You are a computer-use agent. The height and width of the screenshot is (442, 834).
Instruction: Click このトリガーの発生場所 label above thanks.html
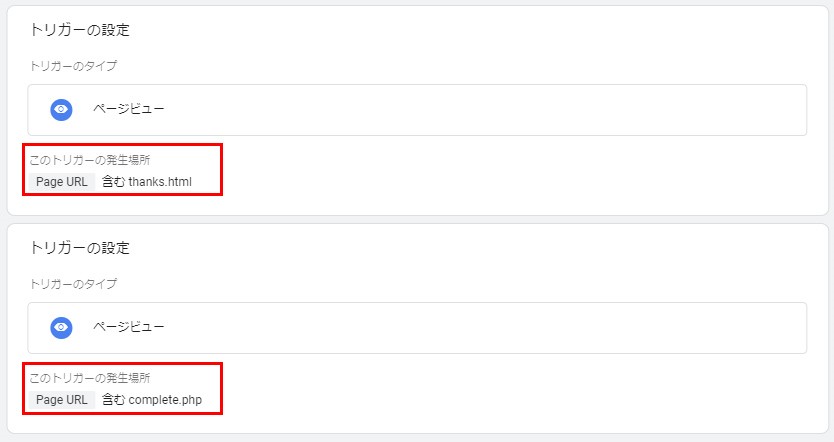tap(90, 160)
